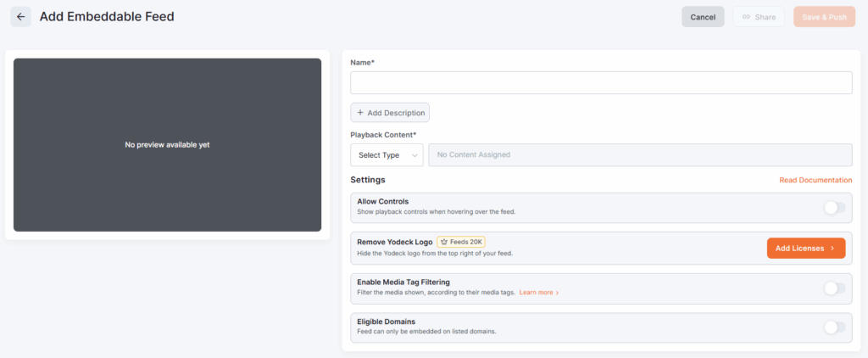Click the crown icon in Feeds 20K badge
Viewport: 868px width, 358px height.
coord(444,242)
